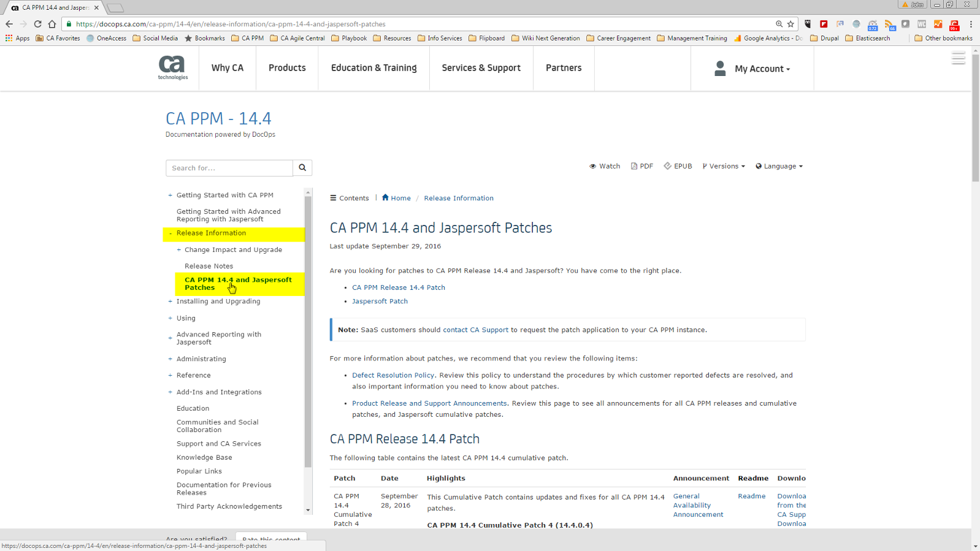Click the page vertical scrollbar

coord(975,120)
